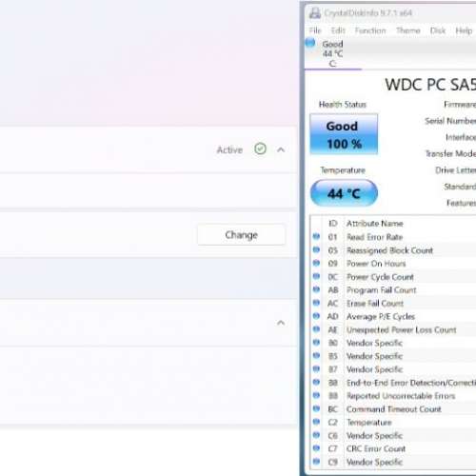The image size is (476, 476).
Task: Open the File menu in CrystalDiskInfo
Action: point(315,30)
